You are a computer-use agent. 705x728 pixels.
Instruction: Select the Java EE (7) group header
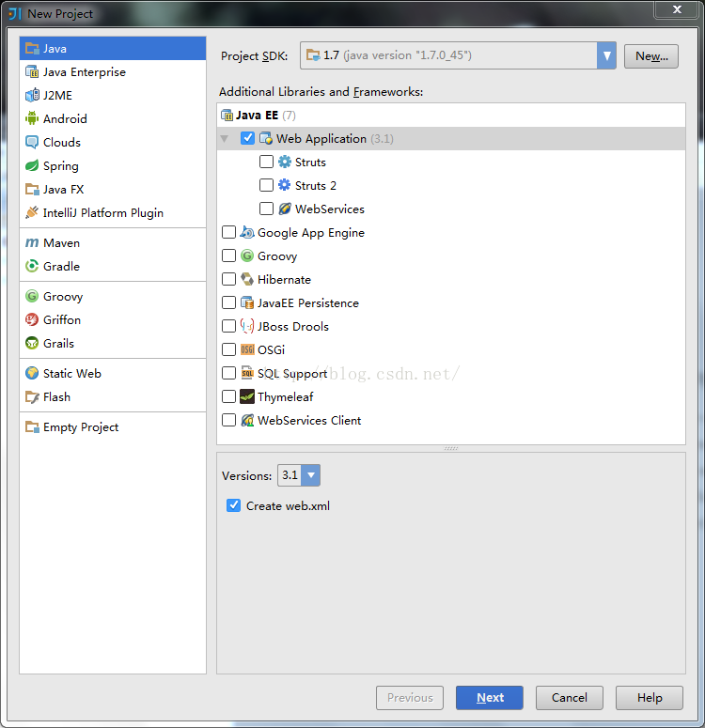pyautogui.click(x=451, y=116)
